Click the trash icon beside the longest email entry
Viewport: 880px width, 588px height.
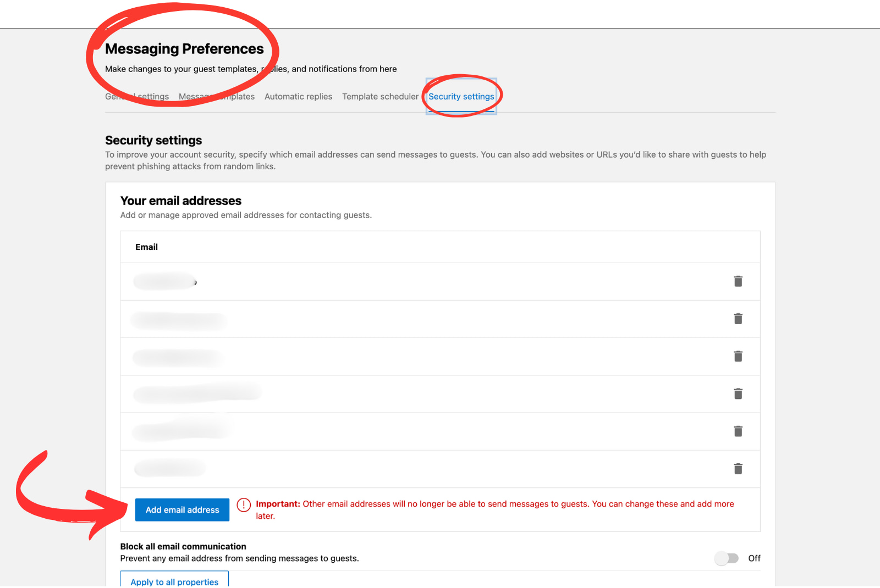click(738, 393)
